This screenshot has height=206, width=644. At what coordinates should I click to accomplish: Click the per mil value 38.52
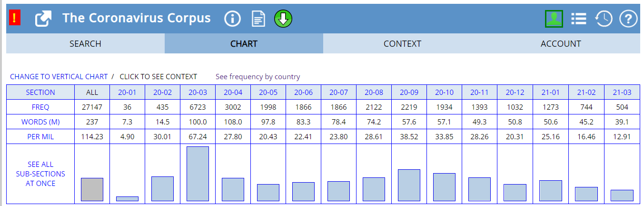click(x=409, y=137)
